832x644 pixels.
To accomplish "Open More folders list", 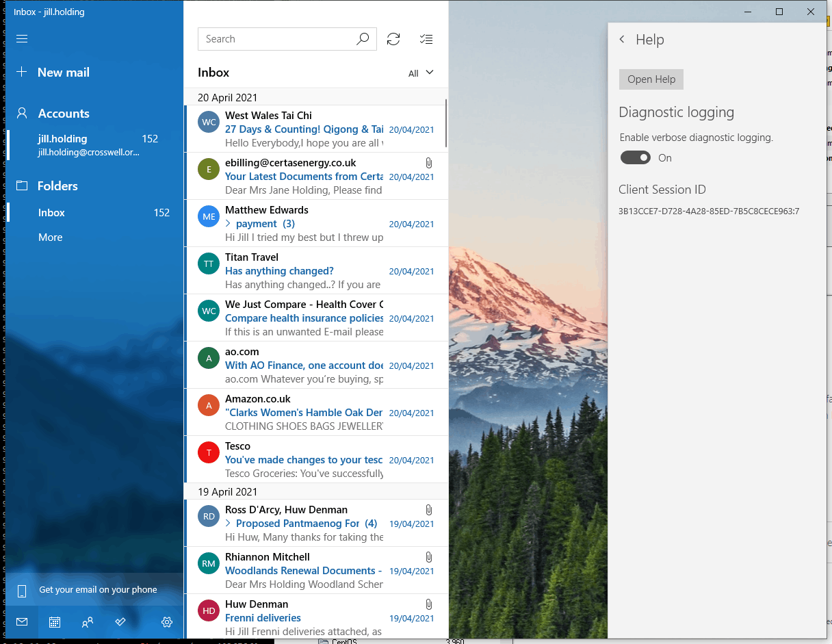I will pyautogui.click(x=51, y=237).
